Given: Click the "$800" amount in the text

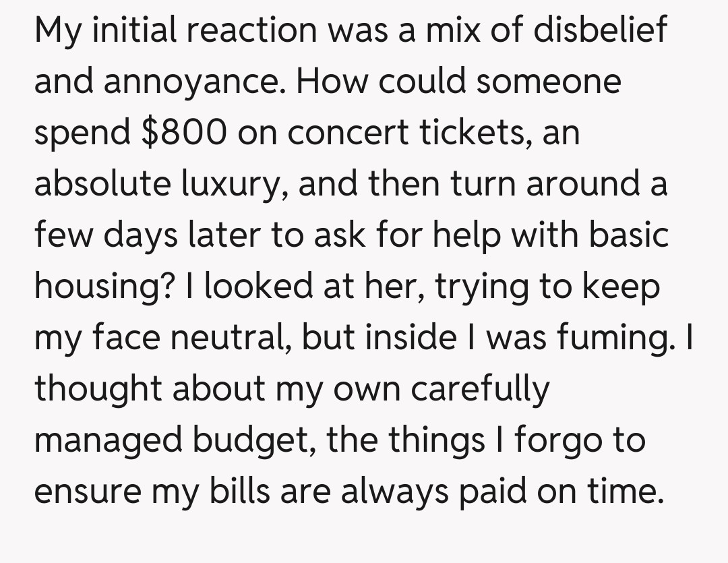Looking at the screenshot, I should (x=185, y=133).
